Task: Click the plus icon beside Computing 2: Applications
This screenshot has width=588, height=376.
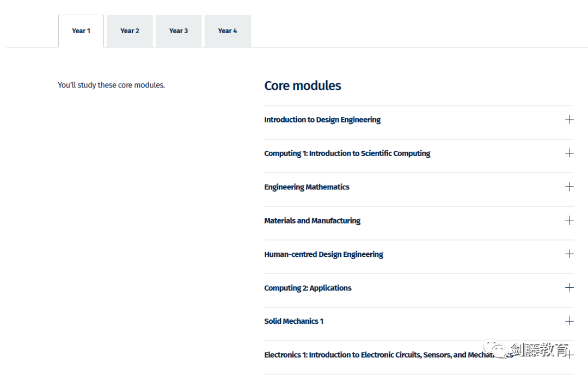Action: tap(569, 288)
